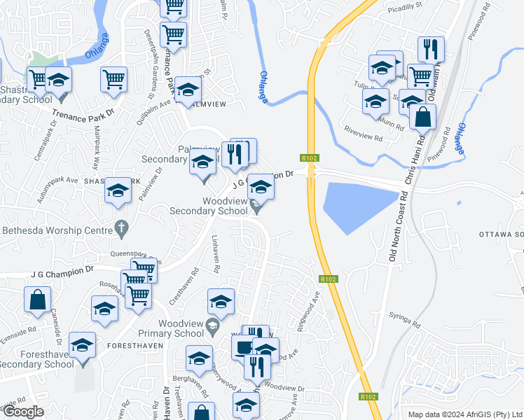The width and height of the screenshot is (524, 420).
Task: Select the school marker on Trenance Park near Palmview
Action: pyautogui.click(x=188, y=90)
